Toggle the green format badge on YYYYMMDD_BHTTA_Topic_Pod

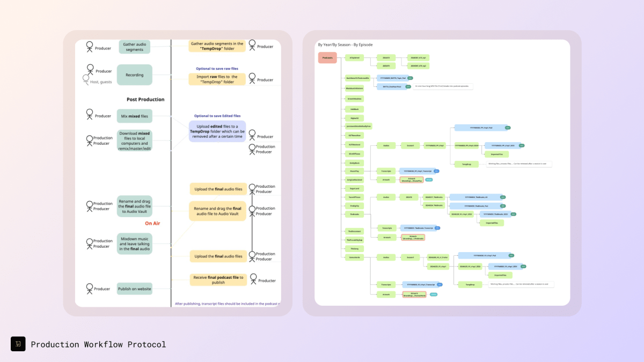tap(409, 78)
